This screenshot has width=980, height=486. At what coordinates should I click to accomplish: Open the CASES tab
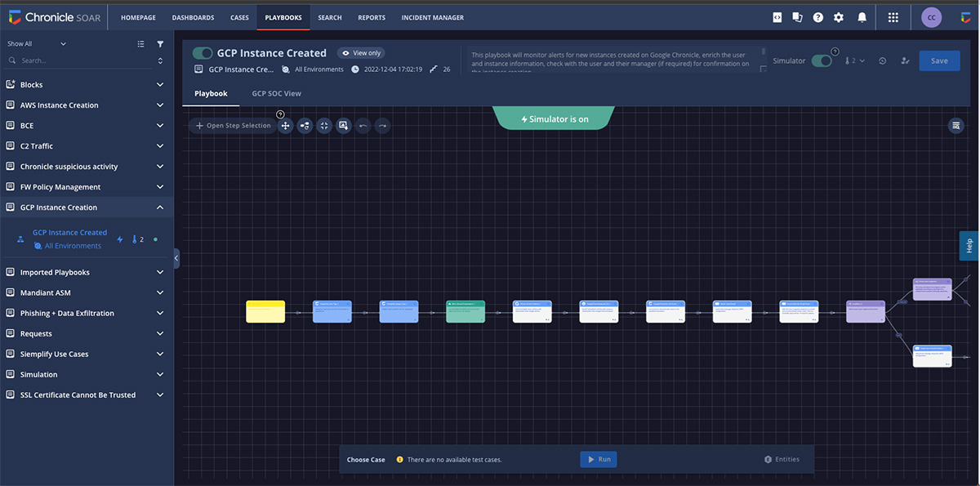(239, 17)
